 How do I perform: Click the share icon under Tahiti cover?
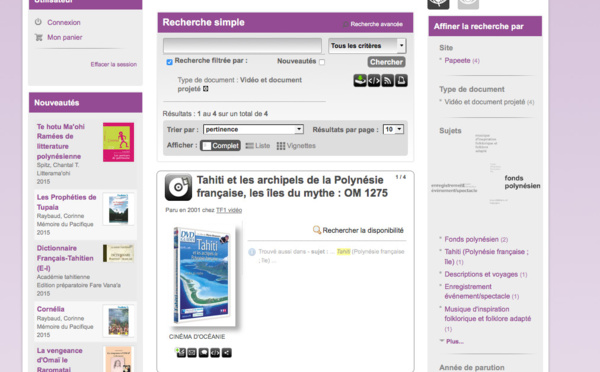click(x=227, y=352)
